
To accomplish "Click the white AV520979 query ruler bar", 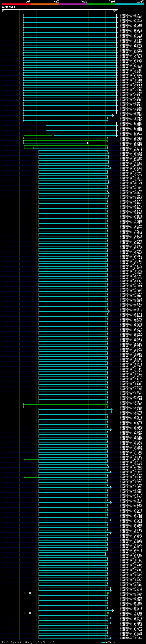I will (60, 10).
